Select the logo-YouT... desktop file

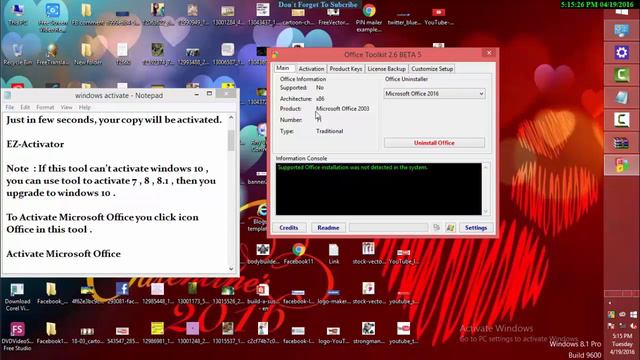[x=333, y=333]
